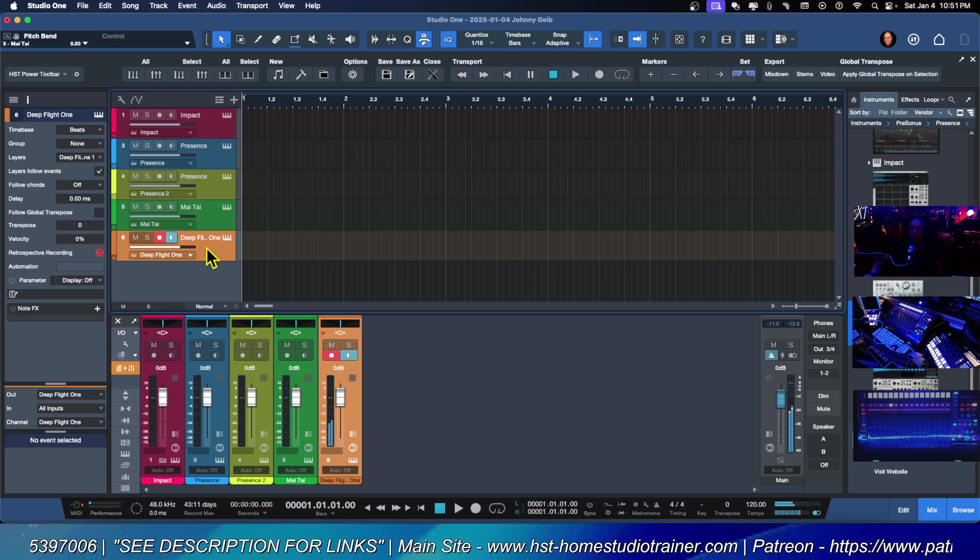Switch to the Effects tab in the browser
Image resolution: width=980 pixels, height=560 pixels.
pos(909,99)
